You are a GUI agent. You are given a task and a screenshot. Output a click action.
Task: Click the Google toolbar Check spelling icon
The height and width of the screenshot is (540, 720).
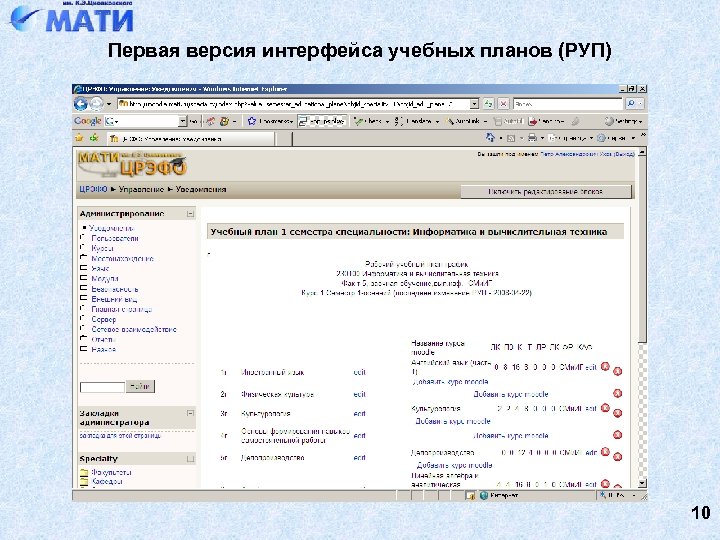[x=359, y=121]
